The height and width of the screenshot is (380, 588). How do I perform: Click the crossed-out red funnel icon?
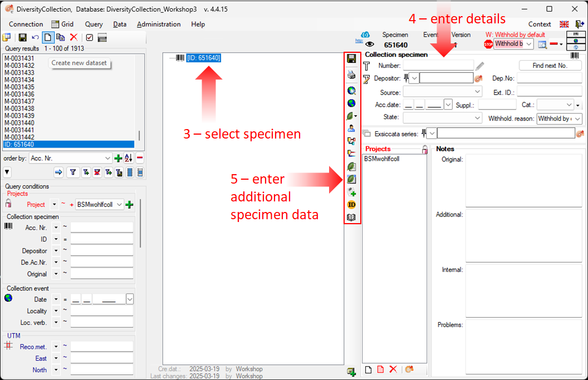[x=97, y=172]
